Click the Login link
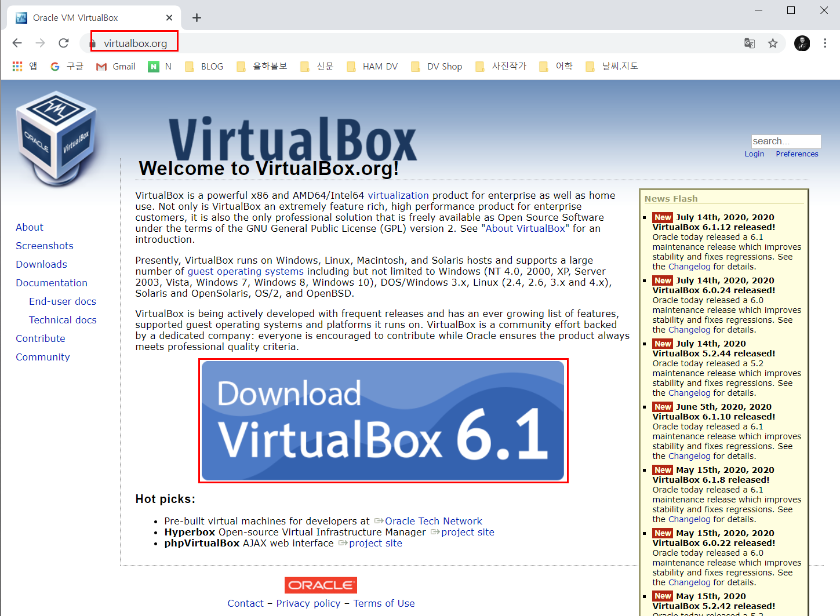 [x=754, y=154]
